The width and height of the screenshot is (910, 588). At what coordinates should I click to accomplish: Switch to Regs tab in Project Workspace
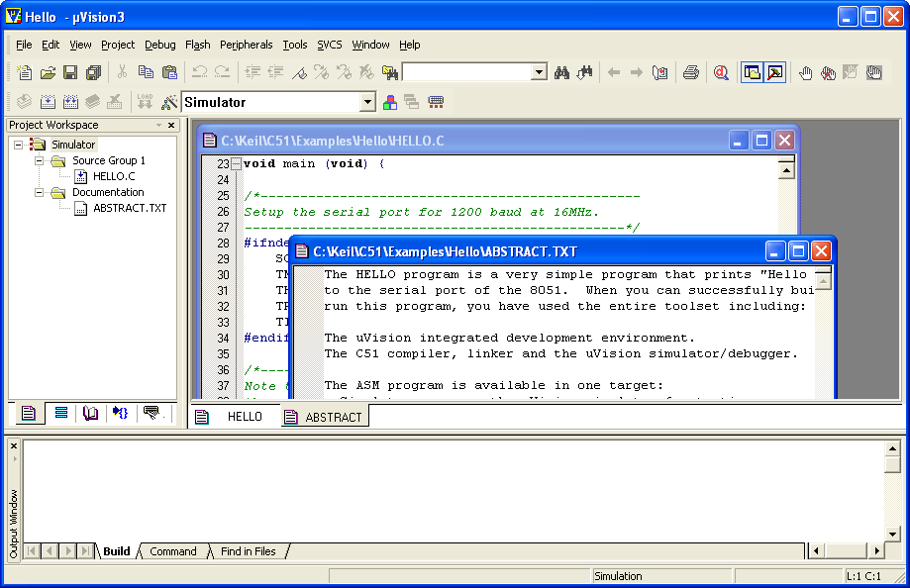coord(61,413)
